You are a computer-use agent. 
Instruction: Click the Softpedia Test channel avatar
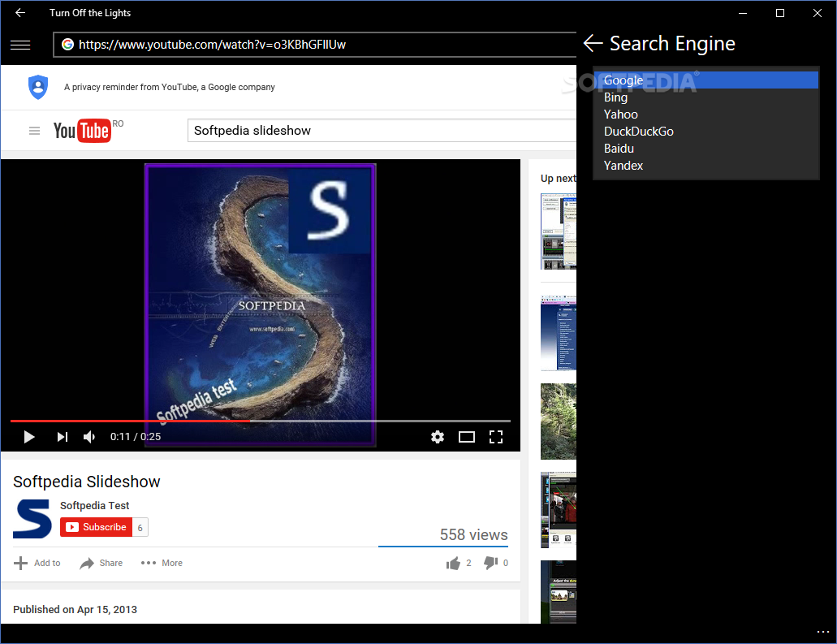pyautogui.click(x=32, y=518)
